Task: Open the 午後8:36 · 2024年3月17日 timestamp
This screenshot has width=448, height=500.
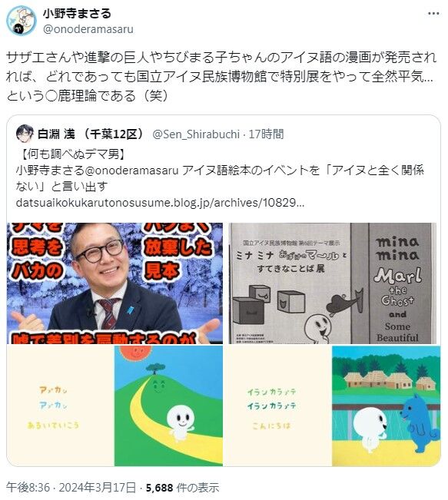Action: point(71,487)
